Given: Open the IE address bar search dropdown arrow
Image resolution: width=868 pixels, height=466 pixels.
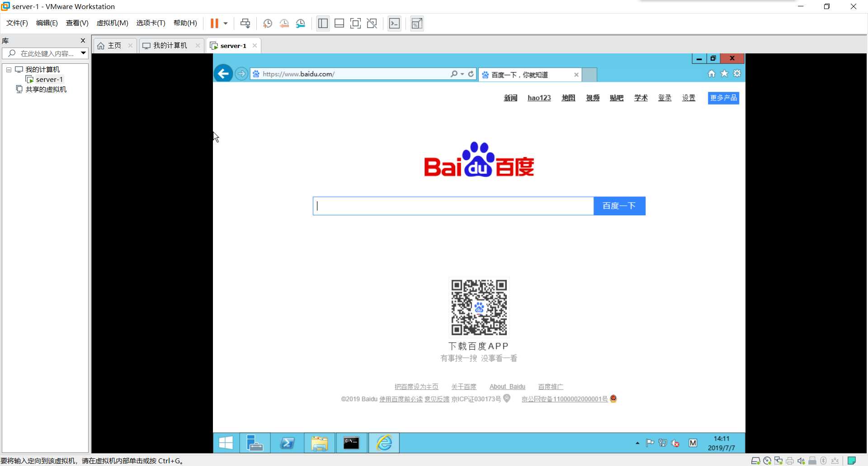Looking at the screenshot, I should 462,74.
